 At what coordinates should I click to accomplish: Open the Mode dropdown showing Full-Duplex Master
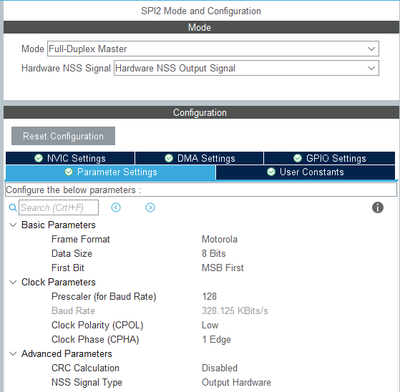click(213, 49)
